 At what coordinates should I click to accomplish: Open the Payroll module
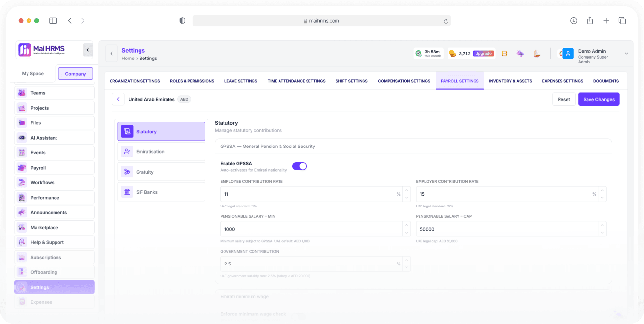point(55,168)
